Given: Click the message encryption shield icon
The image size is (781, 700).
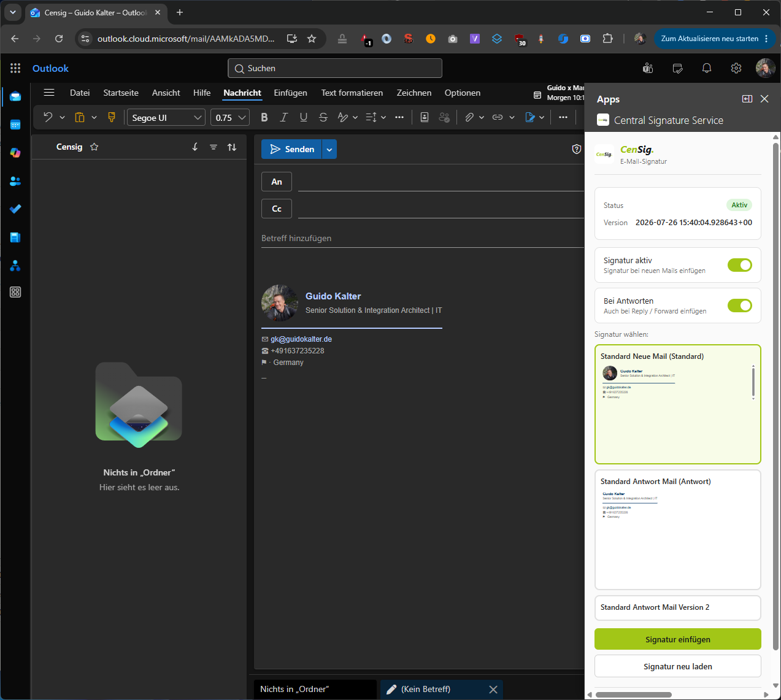Looking at the screenshot, I should (x=576, y=149).
